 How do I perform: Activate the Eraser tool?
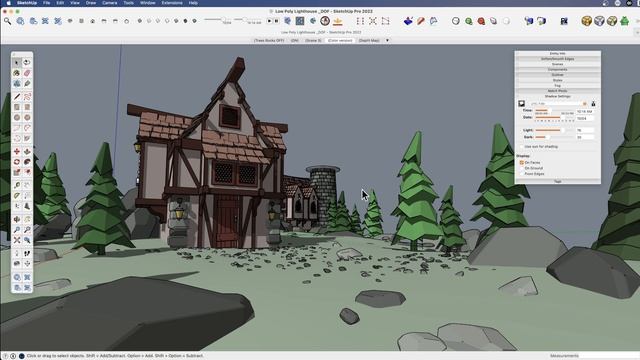27,73
